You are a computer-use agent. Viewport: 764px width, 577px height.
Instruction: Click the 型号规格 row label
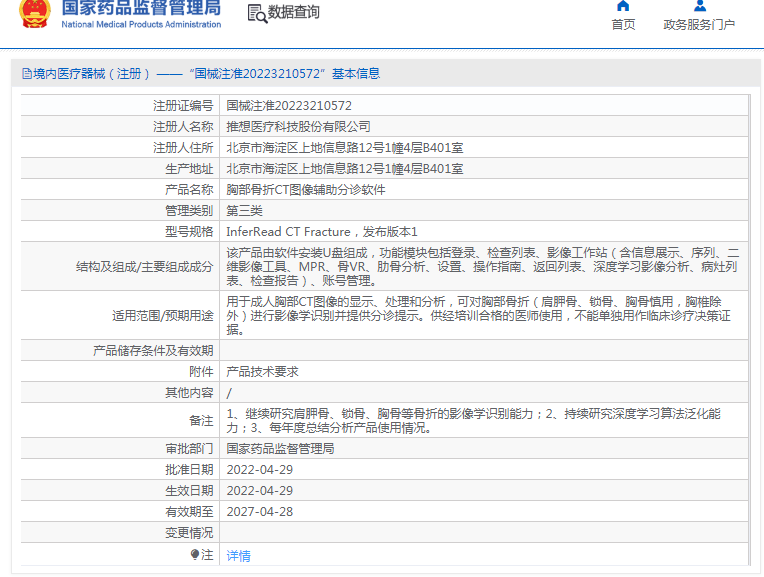pos(189,231)
